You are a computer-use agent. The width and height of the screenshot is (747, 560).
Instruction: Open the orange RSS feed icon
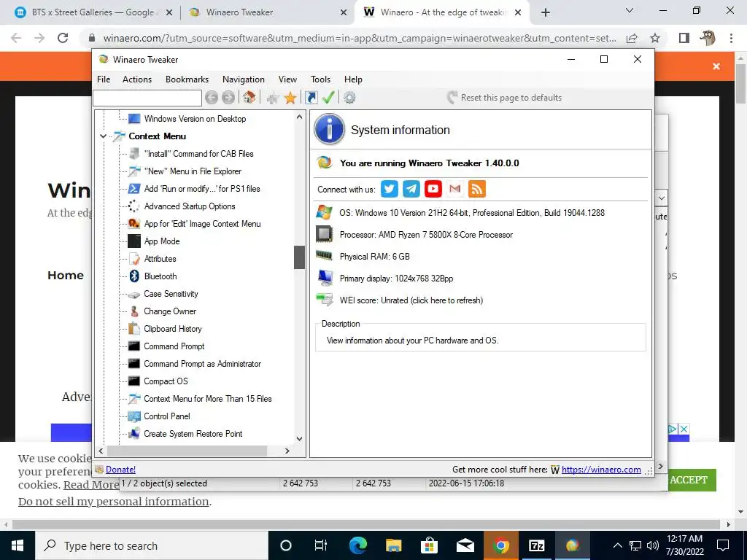point(477,189)
